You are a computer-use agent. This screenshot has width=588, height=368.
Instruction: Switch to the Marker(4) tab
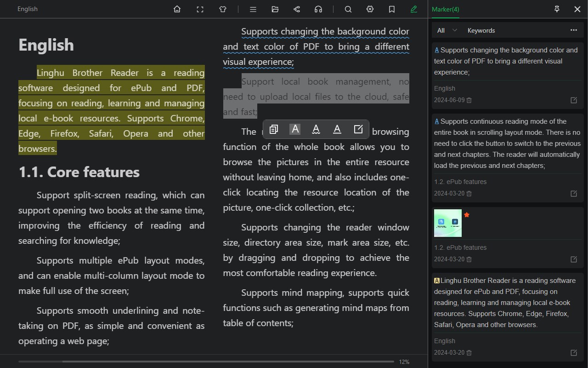click(446, 9)
